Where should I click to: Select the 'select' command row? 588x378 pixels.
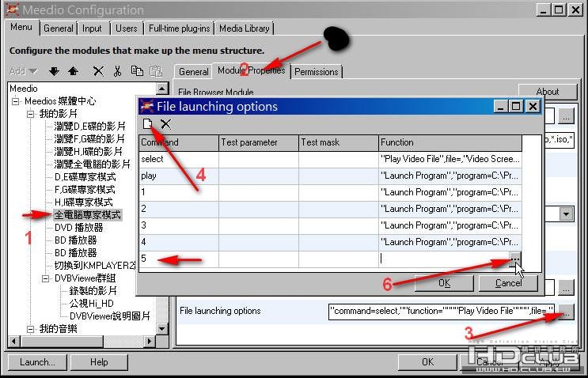click(x=330, y=159)
